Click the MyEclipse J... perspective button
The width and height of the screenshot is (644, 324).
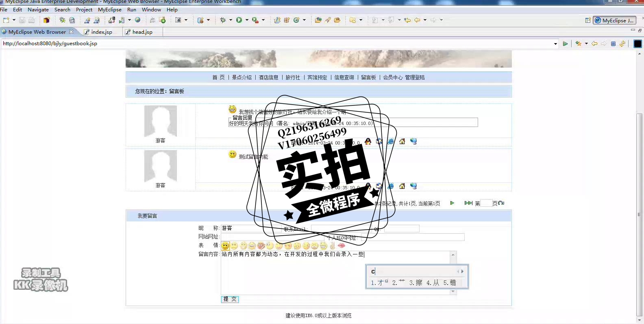coord(614,20)
